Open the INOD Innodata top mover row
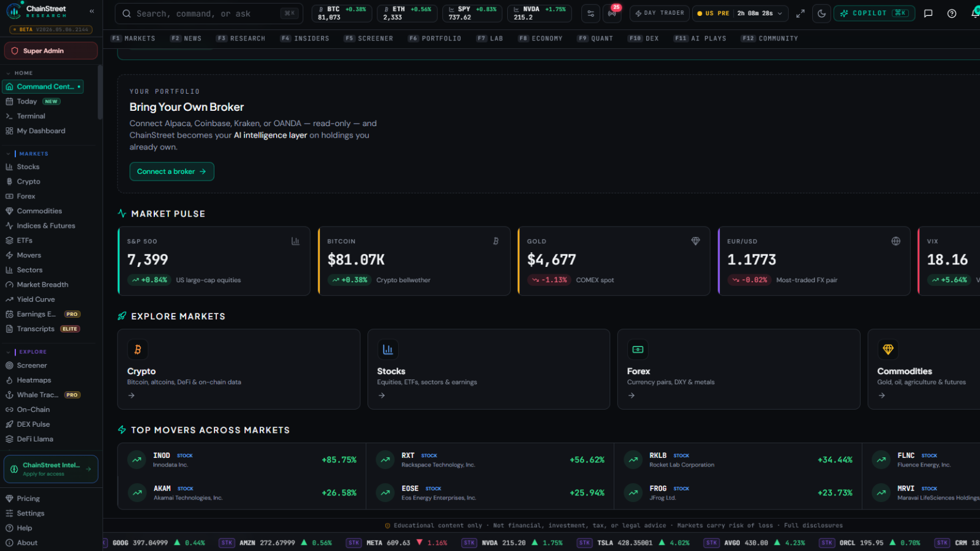This screenshot has width=980, height=551. click(x=242, y=460)
